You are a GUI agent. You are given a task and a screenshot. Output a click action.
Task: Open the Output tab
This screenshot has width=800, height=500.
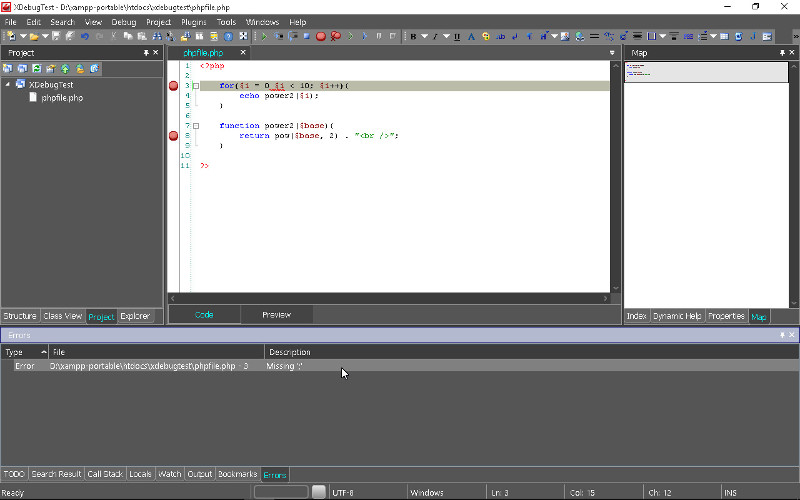click(199, 474)
